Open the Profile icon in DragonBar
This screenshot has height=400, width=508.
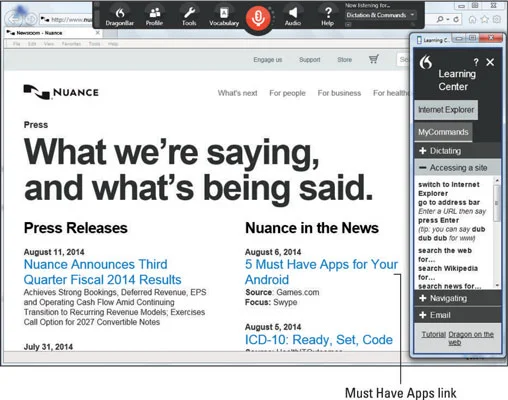(154, 17)
